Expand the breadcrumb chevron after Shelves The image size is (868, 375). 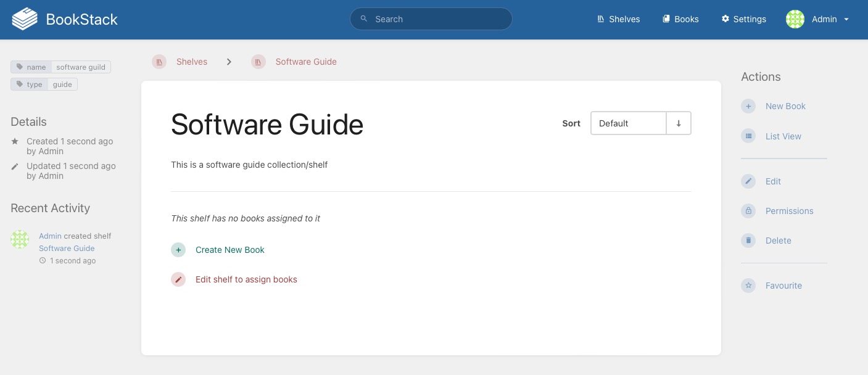229,62
